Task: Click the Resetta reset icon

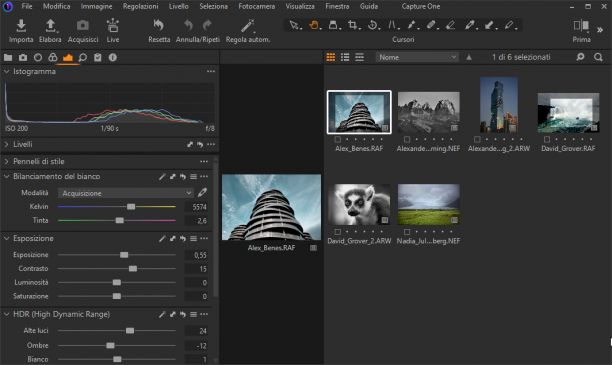Action: click(x=158, y=25)
